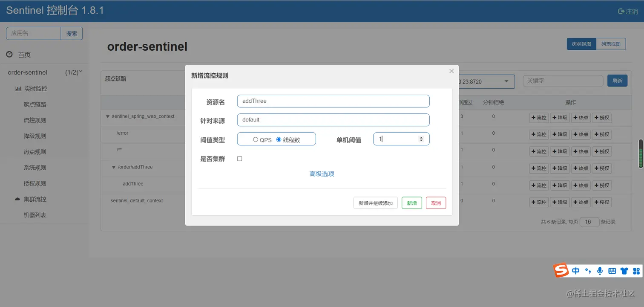This screenshot has height=307, width=644.
Task: Click the red 取消 button
Action: pos(436,203)
